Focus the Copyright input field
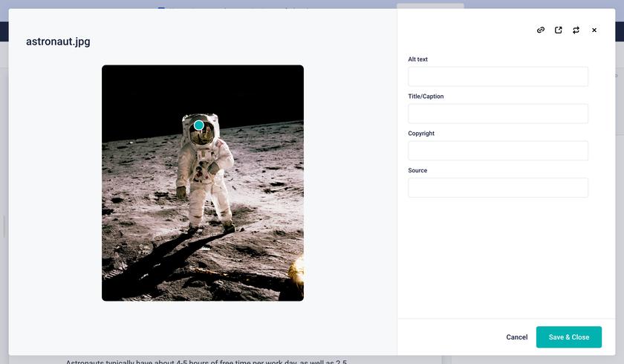This screenshot has height=364, width=624. tap(498, 150)
